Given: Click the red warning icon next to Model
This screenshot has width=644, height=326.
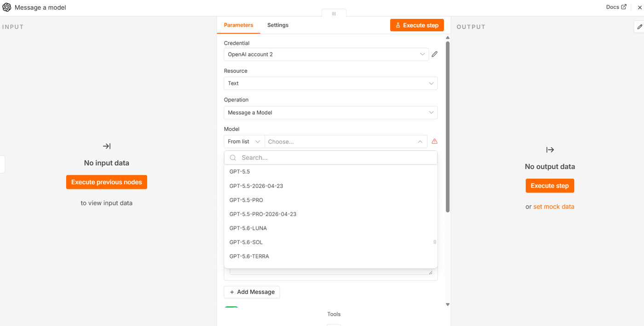Looking at the screenshot, I should click(x=434, y=141).
